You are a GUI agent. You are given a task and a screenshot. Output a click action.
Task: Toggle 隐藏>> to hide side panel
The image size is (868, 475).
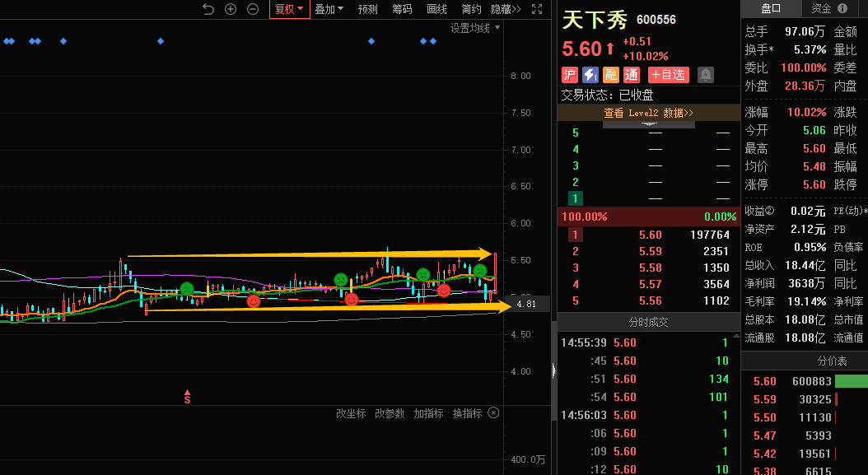[506, 9]
